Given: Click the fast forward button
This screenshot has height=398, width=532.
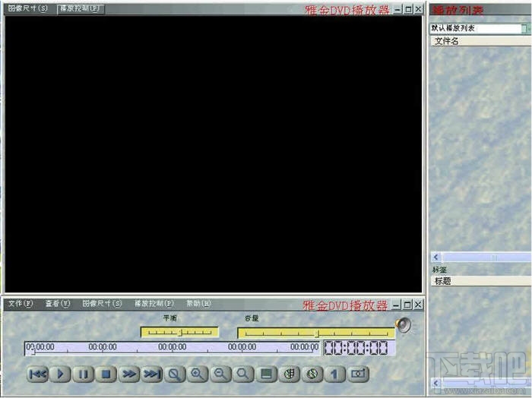Looking at the screenshot, I should (129, 374).
